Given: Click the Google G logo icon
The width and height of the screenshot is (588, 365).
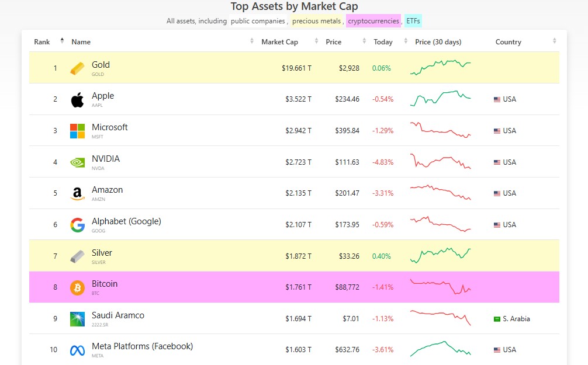Looking at the screenshot, I should (x=77, y=225).
